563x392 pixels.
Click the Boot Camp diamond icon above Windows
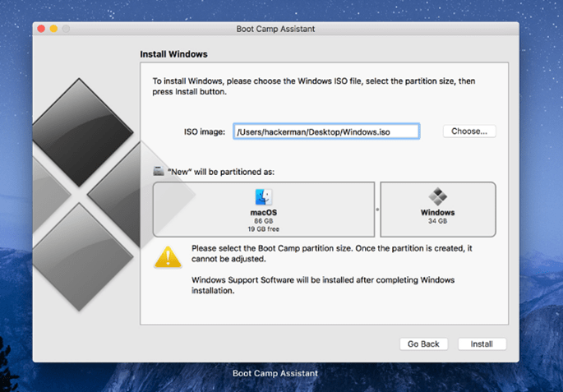(x=437, y=196)
